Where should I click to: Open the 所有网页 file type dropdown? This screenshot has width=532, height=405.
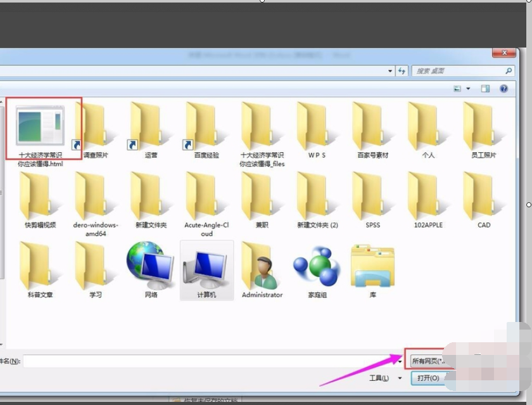coord(431,361)
